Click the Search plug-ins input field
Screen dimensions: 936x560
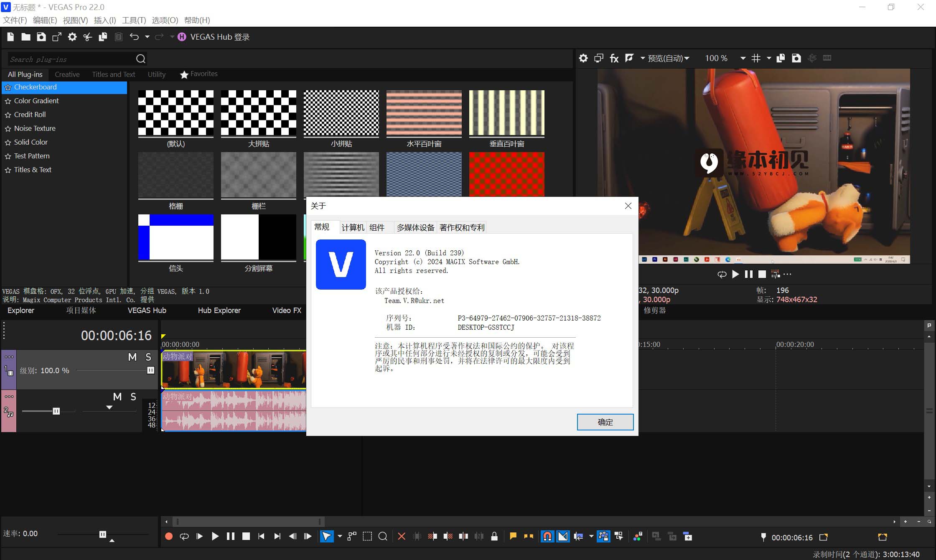71,59
